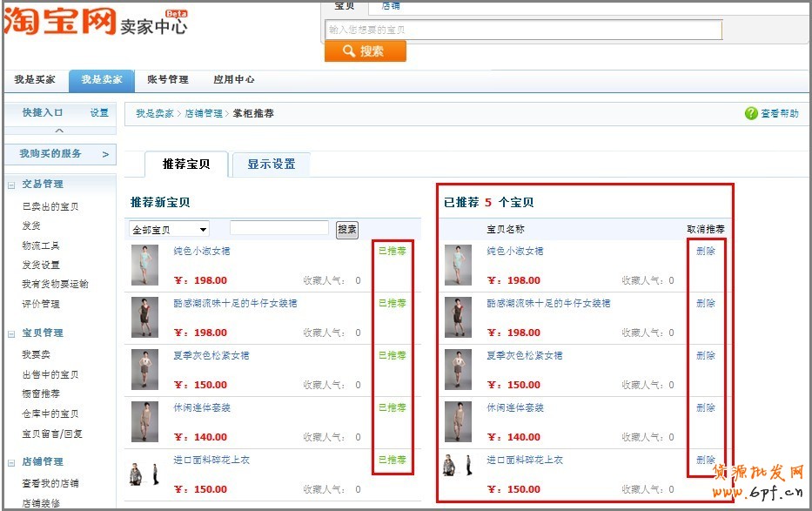Viewport: 812px width, 511px height.
Task: Click 已推荐 status for 纯色小淑女裙
Action: (392, 251)
